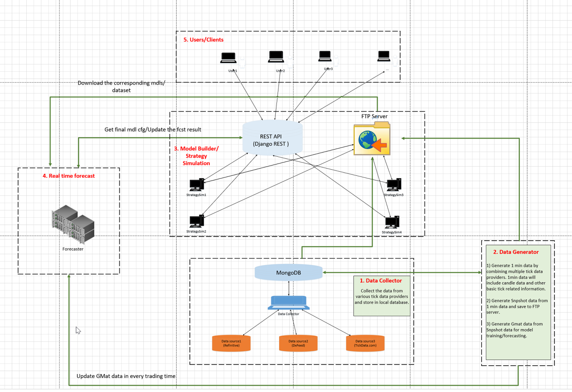Select the MongoDB cylinder shape
Image resolution: width=572 pixels, height=392 pixels.
click(289, 273)
